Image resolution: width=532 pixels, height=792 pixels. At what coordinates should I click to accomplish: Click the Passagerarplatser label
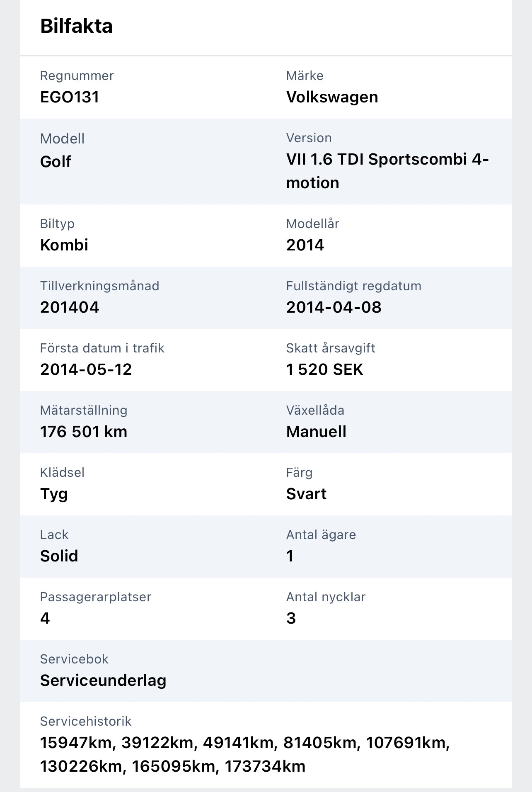pos(95,597)
